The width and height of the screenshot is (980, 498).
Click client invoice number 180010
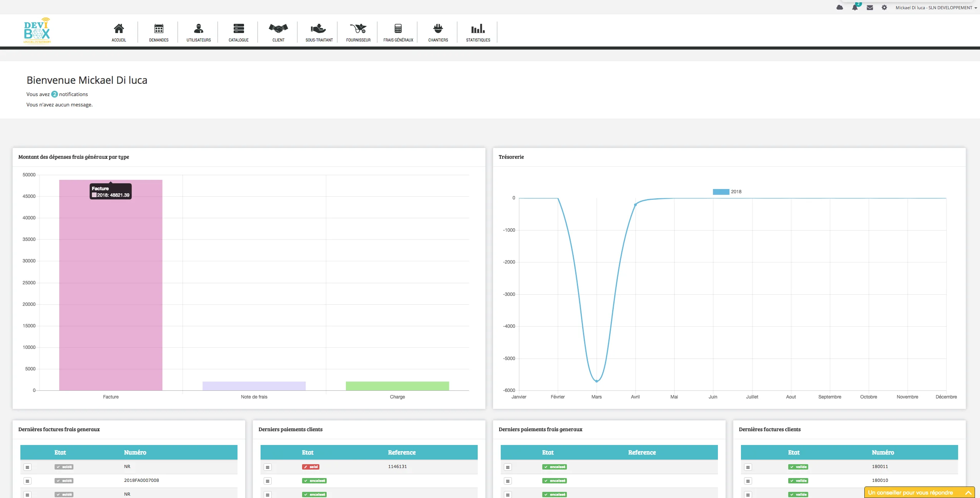click(880, 480)
